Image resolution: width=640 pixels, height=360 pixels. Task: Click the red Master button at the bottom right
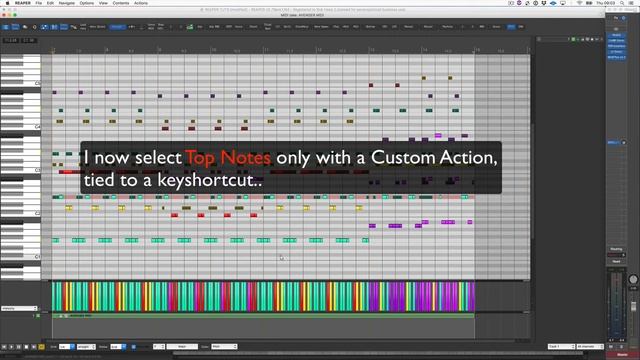pos(622,355)
